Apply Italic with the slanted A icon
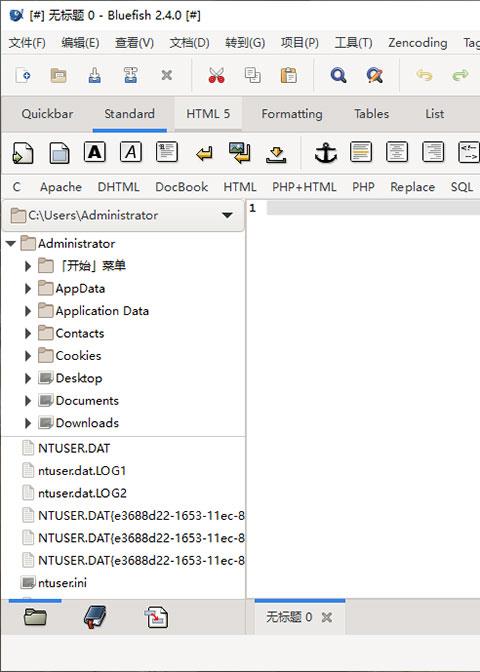Screen dimensions: 480x672 [130, 152]
